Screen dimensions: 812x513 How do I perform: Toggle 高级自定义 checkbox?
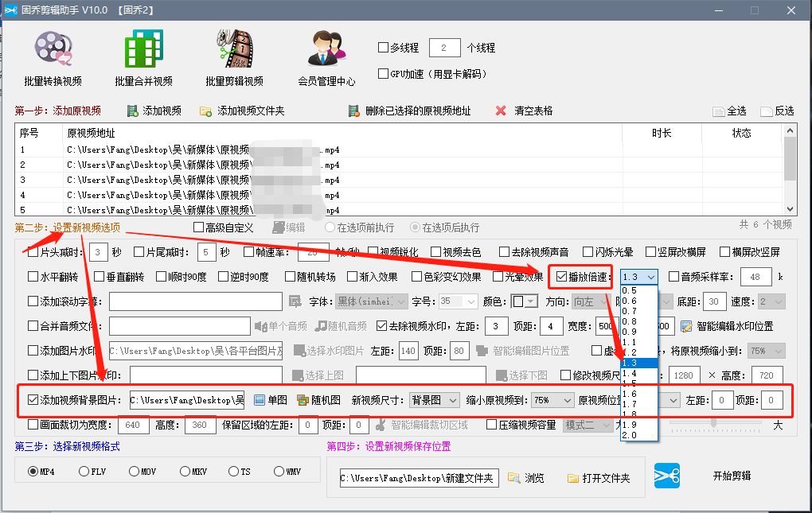pyautogui.click(x=198, y=227)
